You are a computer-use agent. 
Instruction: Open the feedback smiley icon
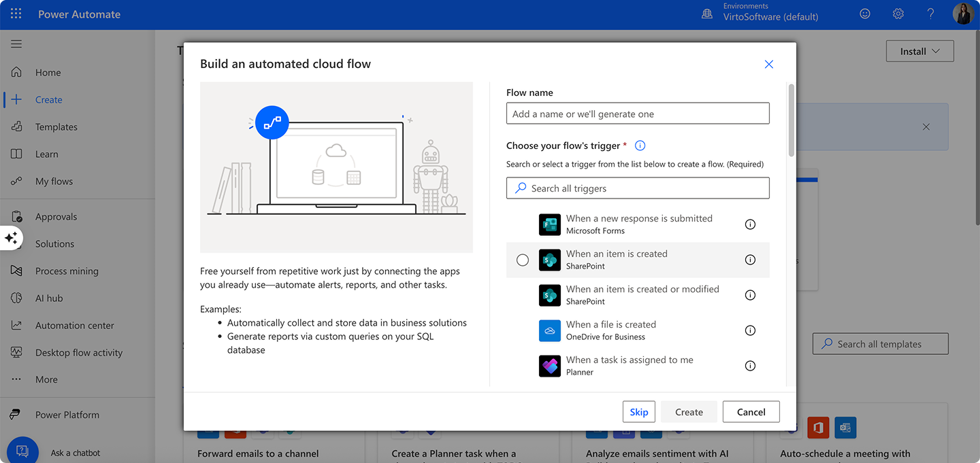(x=864, y=13)
